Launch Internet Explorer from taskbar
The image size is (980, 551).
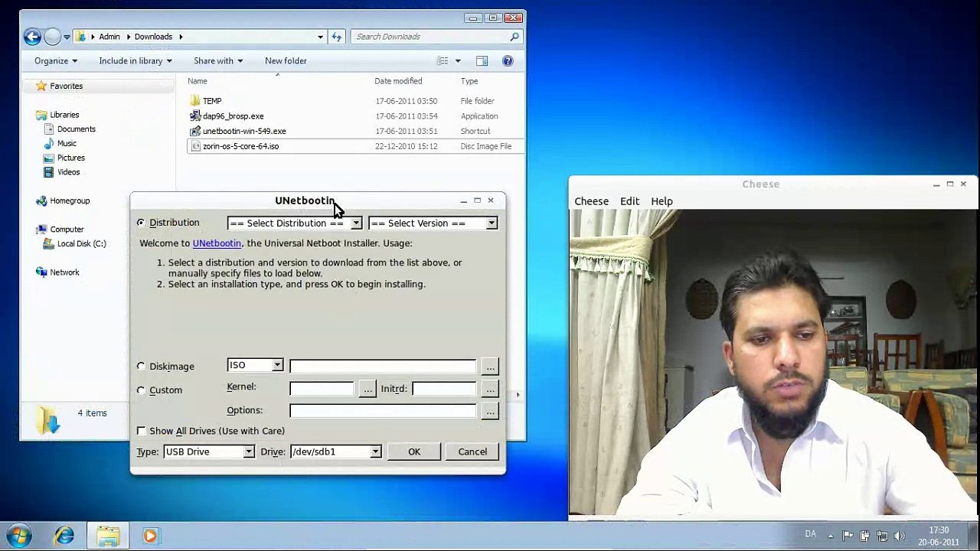click(64, 536)
